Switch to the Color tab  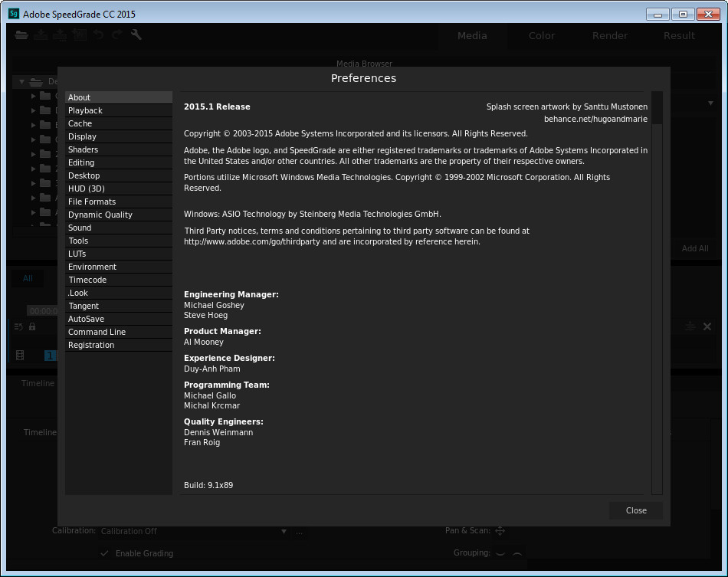point(541,36)
